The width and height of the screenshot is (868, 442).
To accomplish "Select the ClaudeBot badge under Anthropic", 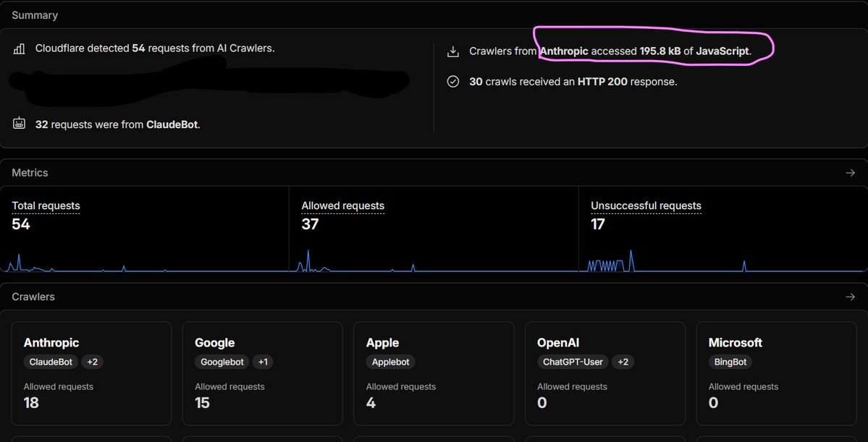I will (x=52, y=362).
